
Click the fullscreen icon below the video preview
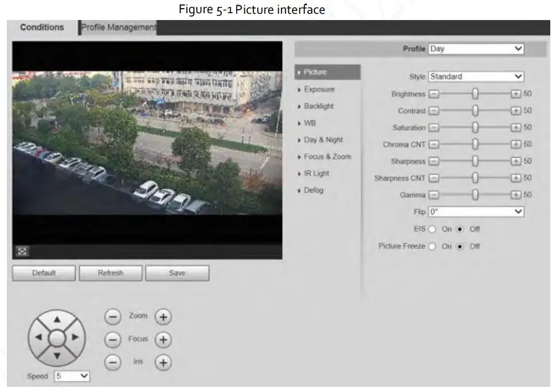coord(21,251)
